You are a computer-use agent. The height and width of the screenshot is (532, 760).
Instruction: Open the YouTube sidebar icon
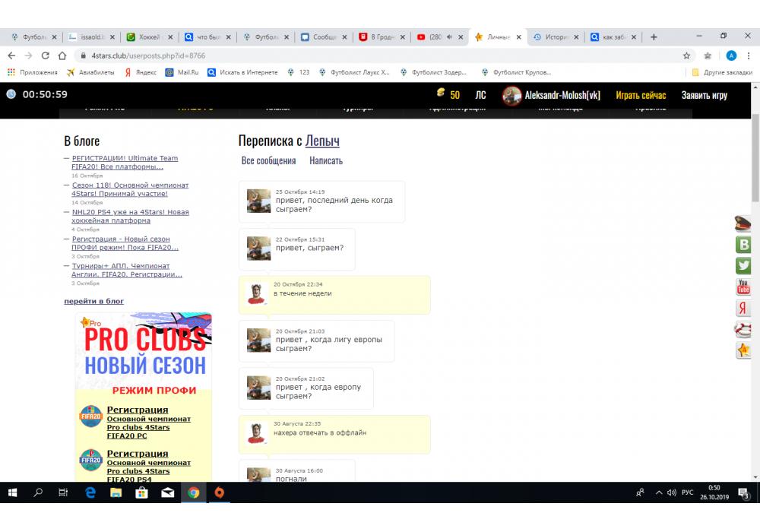743,287
